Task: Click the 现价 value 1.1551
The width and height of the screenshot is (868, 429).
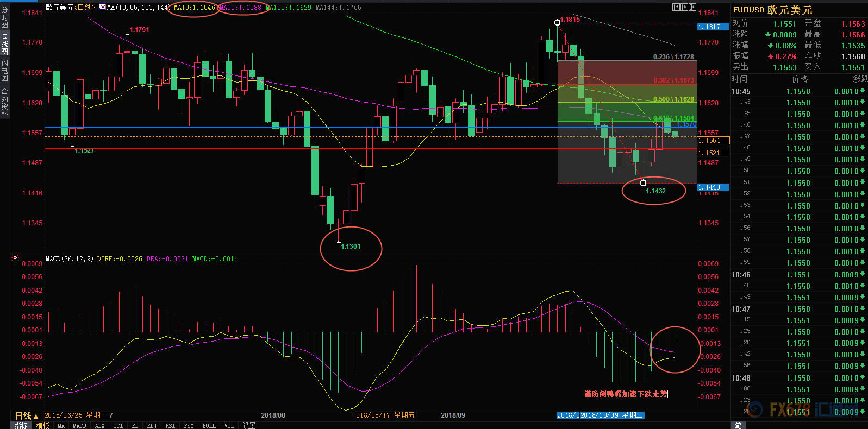Action: click(x=784, y=24)
